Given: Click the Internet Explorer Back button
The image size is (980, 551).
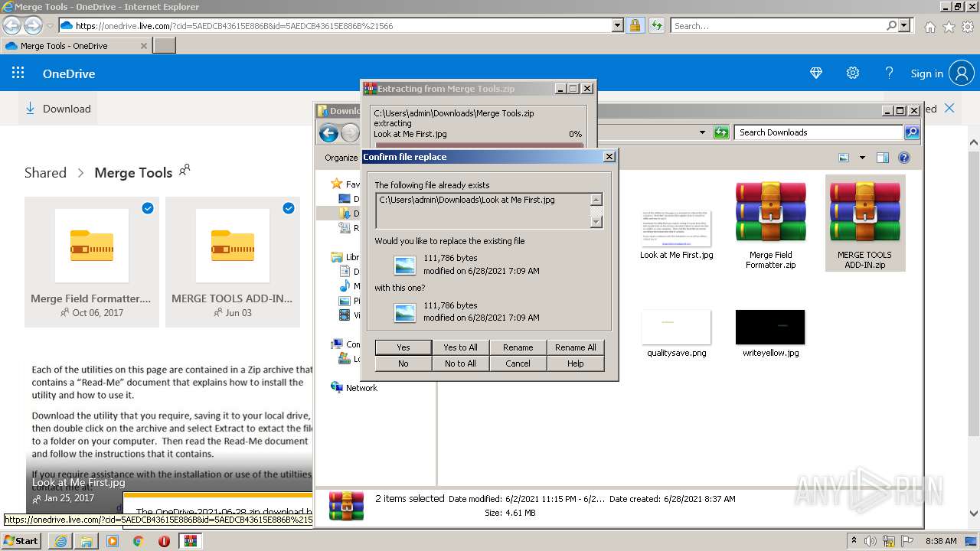Looking at the screenshot, I should tap(11, 26).
